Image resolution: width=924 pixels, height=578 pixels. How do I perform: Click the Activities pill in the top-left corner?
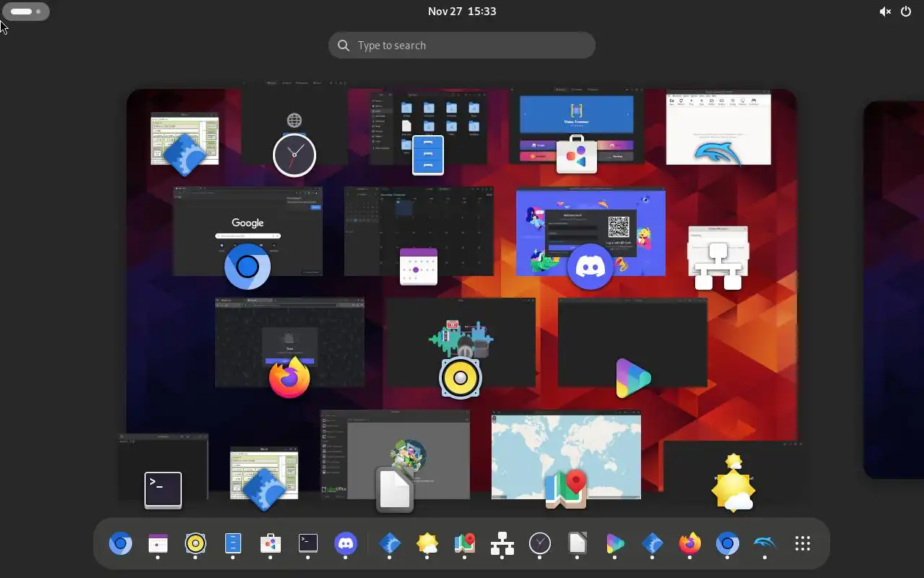click(x=26, y=12)
